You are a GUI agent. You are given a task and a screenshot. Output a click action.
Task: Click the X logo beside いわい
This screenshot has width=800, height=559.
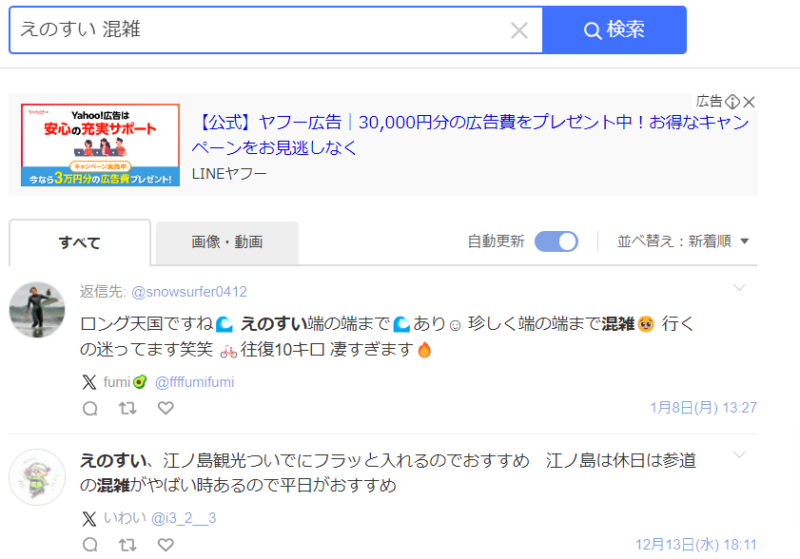pyautogui.click(x=89, y=519)
